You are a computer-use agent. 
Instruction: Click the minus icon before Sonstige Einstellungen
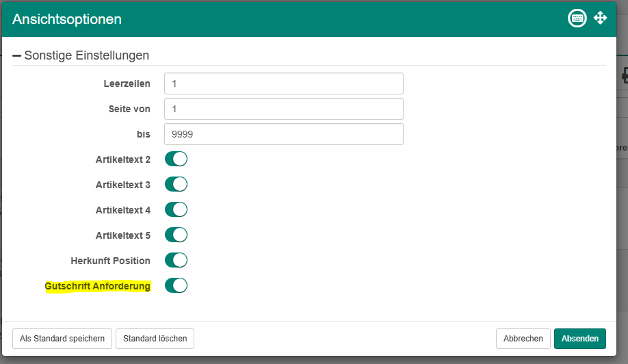17,55
